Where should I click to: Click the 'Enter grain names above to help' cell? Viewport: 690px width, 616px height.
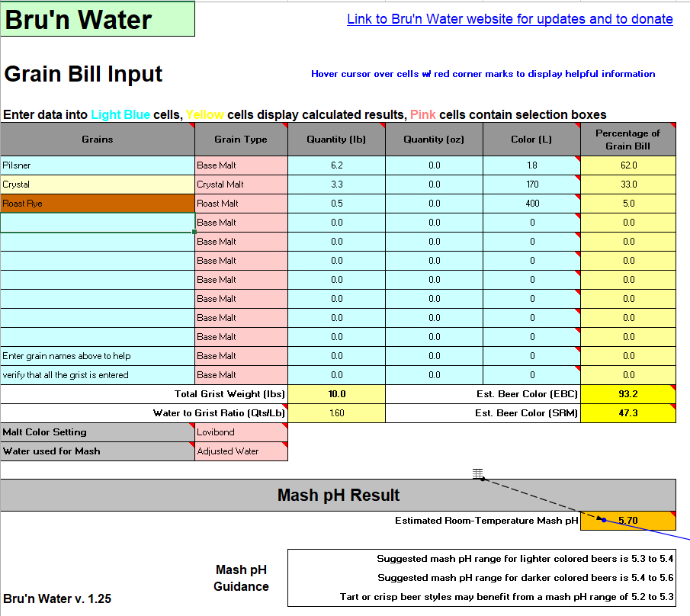pos(98,356)
